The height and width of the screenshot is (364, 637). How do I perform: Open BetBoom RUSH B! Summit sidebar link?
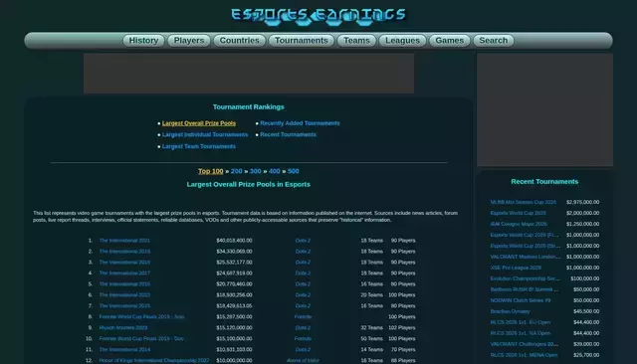click(525, 289)
